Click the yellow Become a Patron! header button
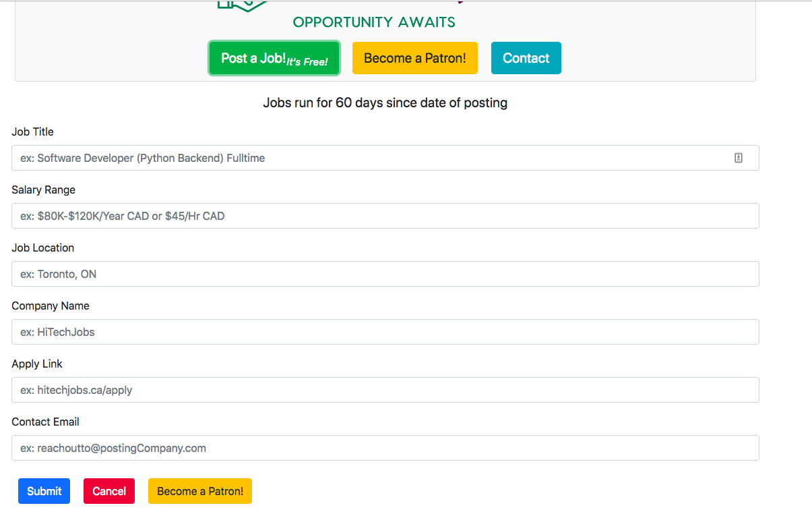 [x=414, y=58]
